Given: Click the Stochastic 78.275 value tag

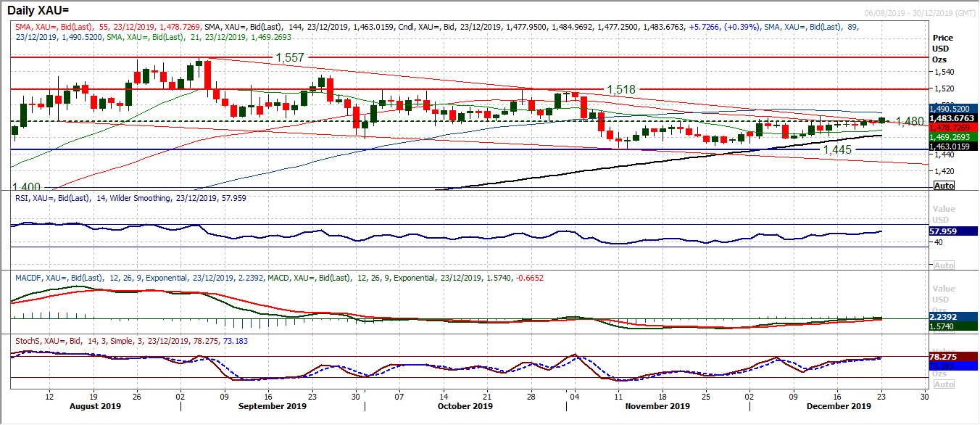Looking at the screenshot, I should 954,358.
